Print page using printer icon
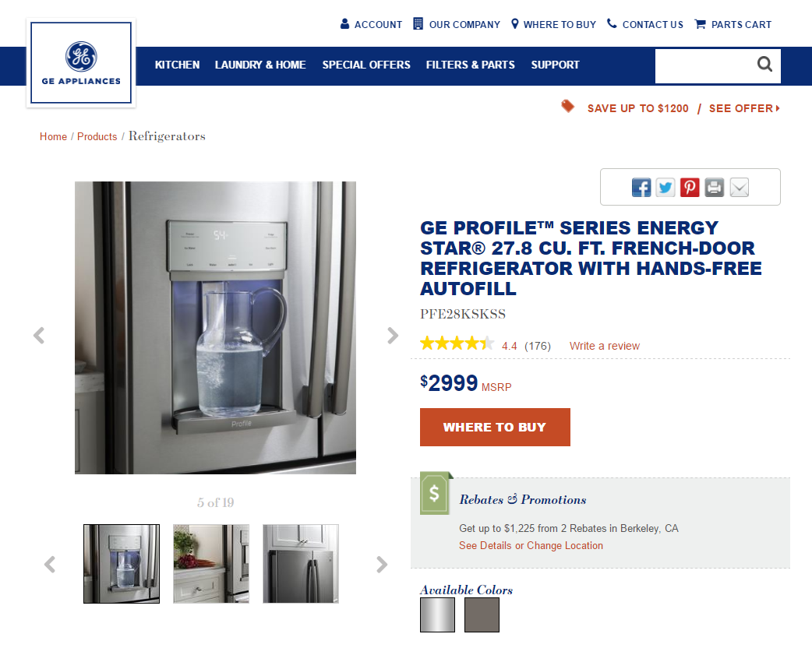The image size is (812, 648). point(714,188)
